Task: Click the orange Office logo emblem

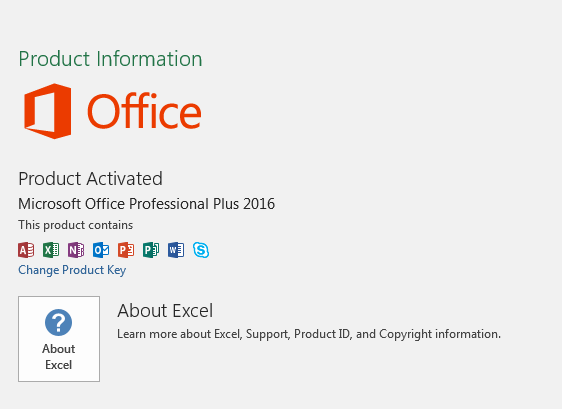Action: [x=47, y=111]
